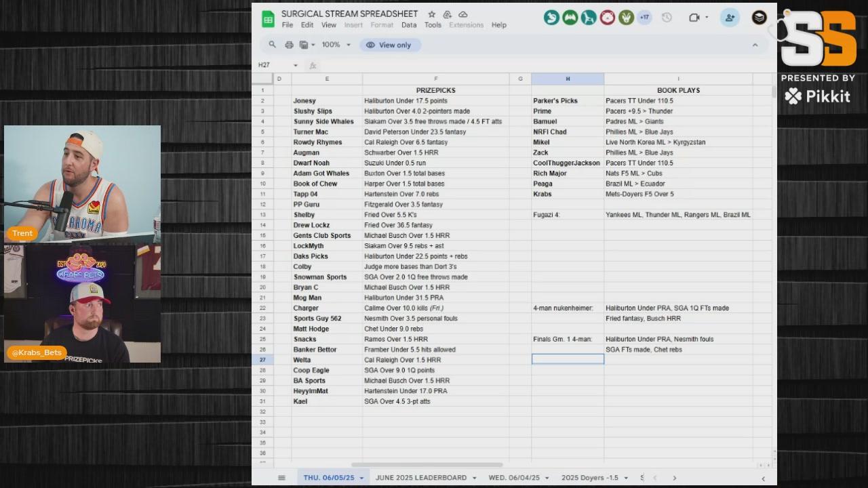Click the print icon

(x=289, y=45)
